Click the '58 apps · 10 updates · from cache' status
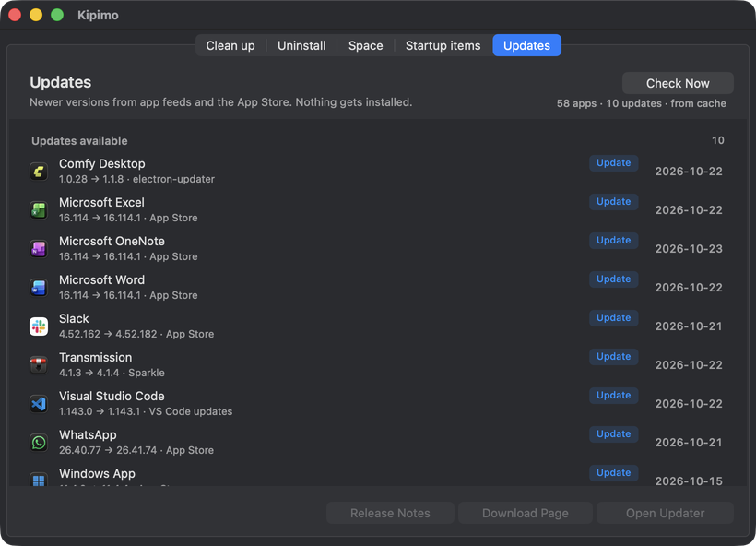Viewport: 756px width, 546px height. tap(642, 103)
